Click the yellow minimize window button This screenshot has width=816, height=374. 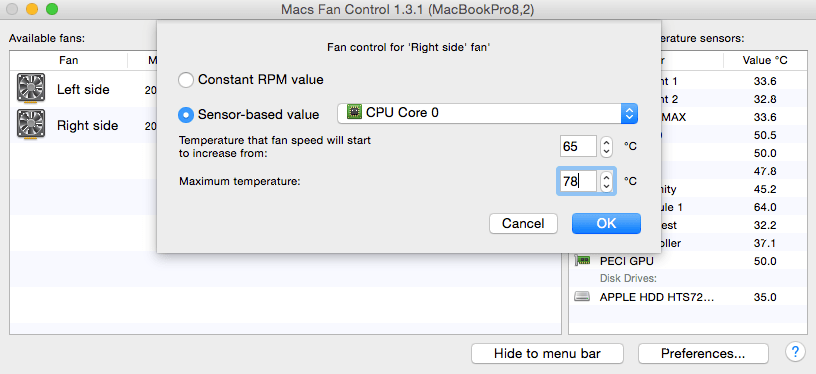32,9
